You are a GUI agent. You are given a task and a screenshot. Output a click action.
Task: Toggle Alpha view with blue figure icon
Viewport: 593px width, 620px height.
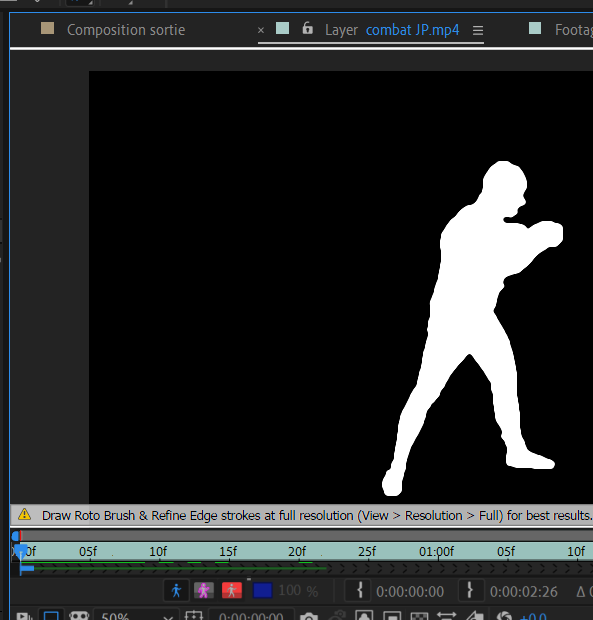click(x=176, y=591)
